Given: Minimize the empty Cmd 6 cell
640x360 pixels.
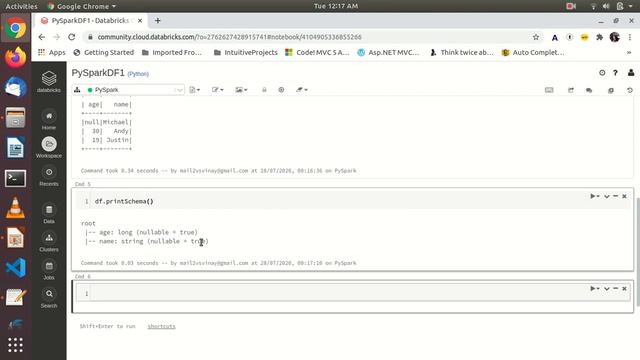Looking at the screenshot, I should click(616, 289).
